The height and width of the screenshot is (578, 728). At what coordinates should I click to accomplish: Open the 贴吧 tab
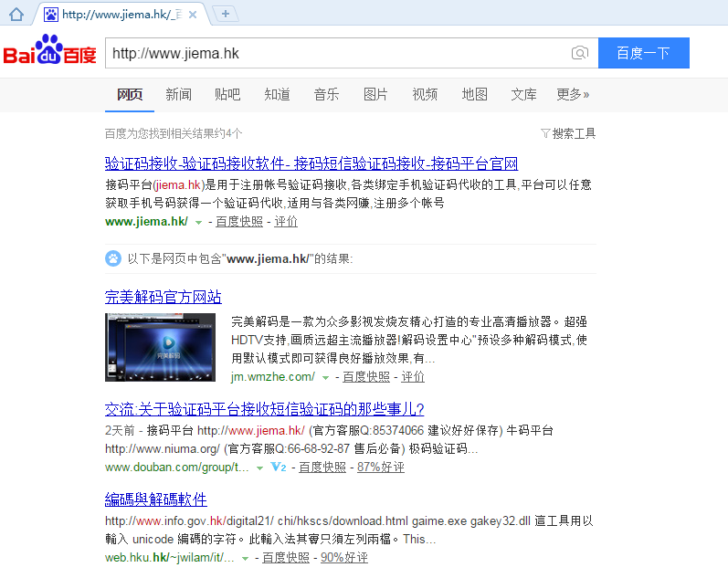click(227, 95)
